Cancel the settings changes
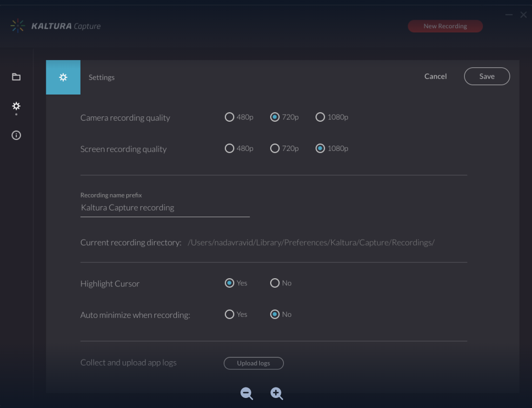 (435, 76)
